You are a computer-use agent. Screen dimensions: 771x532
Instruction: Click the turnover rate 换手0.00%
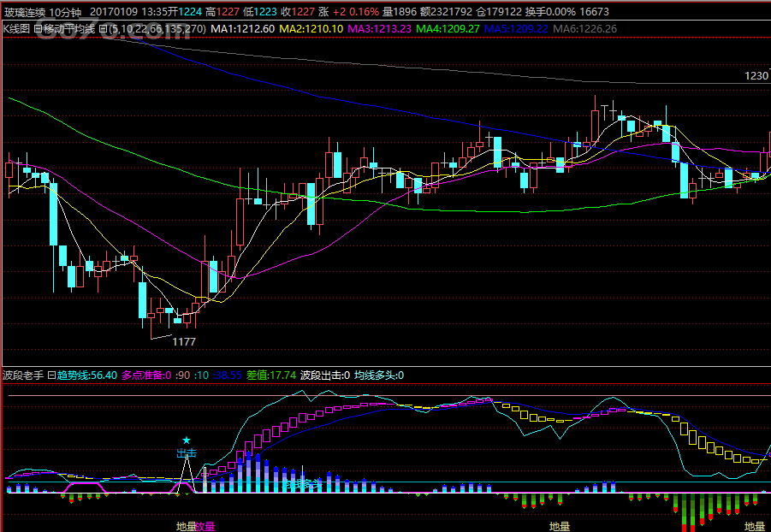tap(550, 11)
